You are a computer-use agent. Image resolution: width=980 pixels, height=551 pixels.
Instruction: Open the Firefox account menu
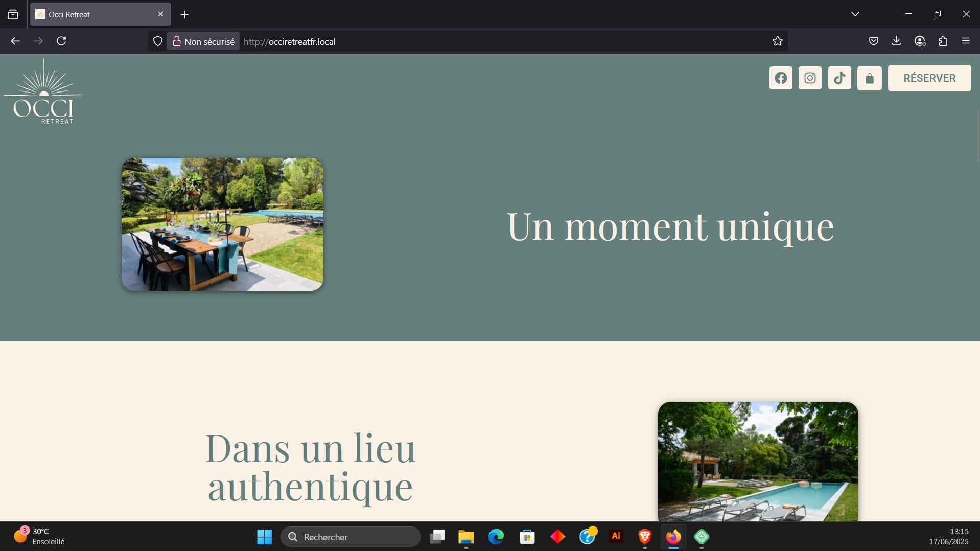point(920,41)
